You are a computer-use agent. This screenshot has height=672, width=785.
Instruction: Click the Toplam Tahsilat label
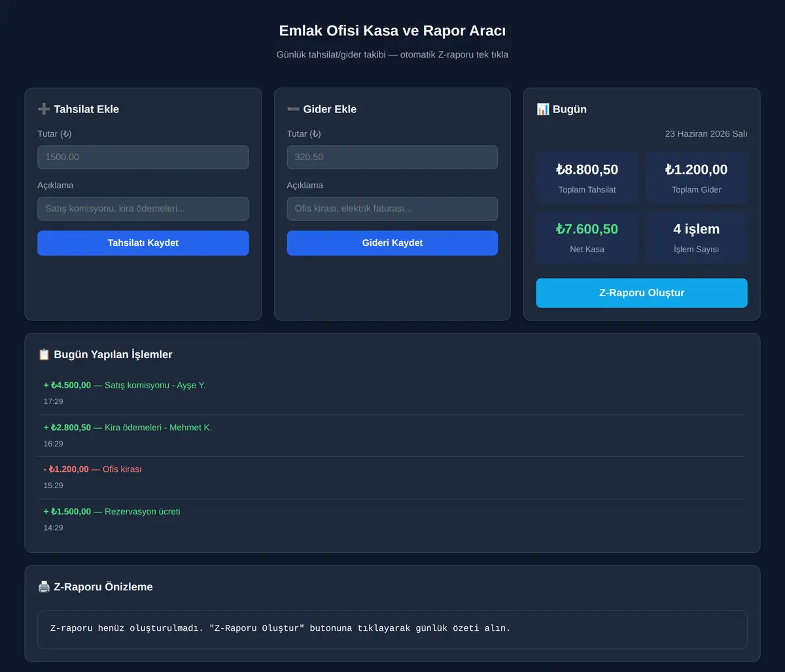pos(587,190)
